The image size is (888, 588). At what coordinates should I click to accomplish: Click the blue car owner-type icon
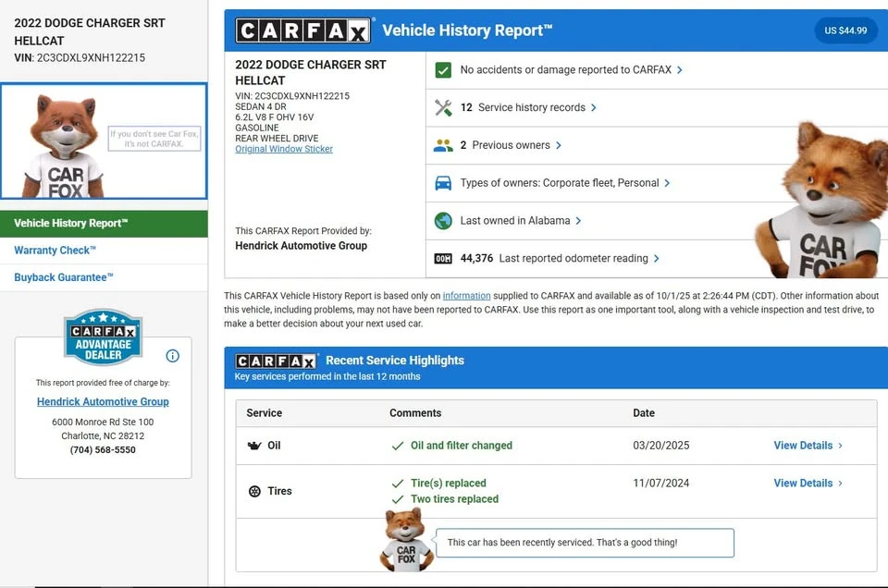pos(443,183)
